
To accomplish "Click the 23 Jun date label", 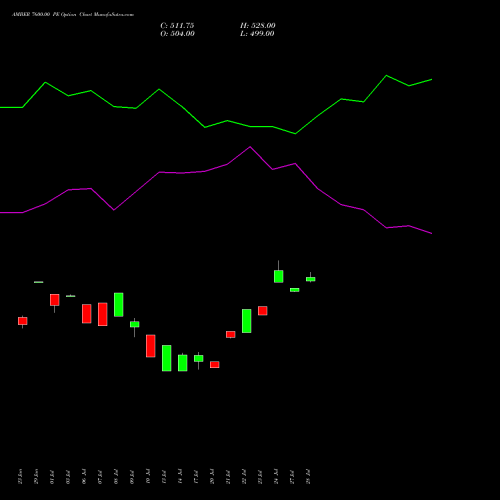I will tap(20, 477).
